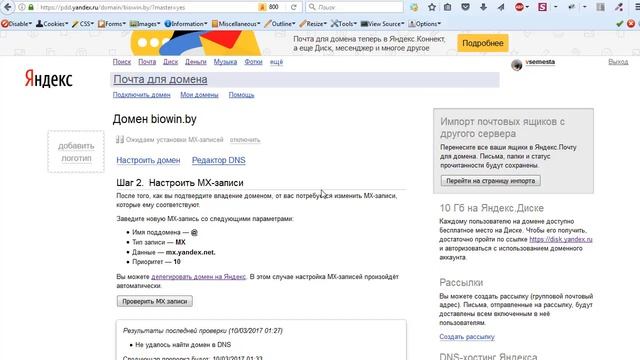The image size is (640, 360).
Task: Open the Фотки service link
Action: [x=253, y=62]
